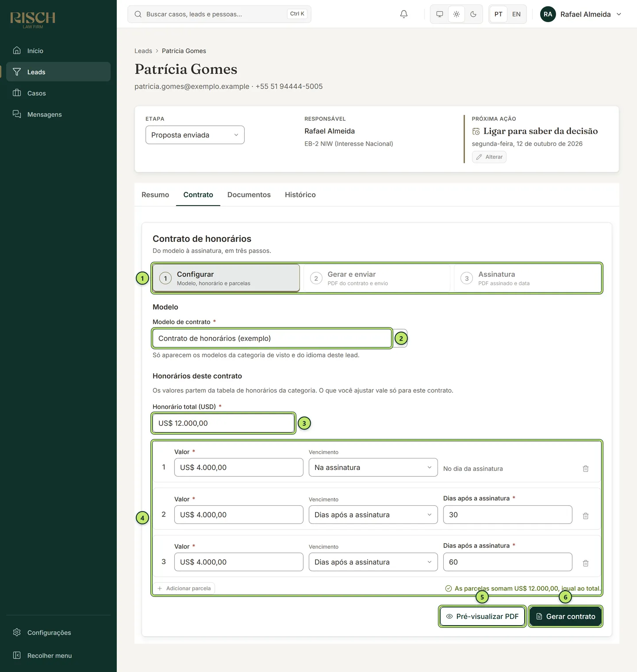637x672 pixels.
Task: Open the Etapa Proposta enviada dropdown
Action: 195,135
